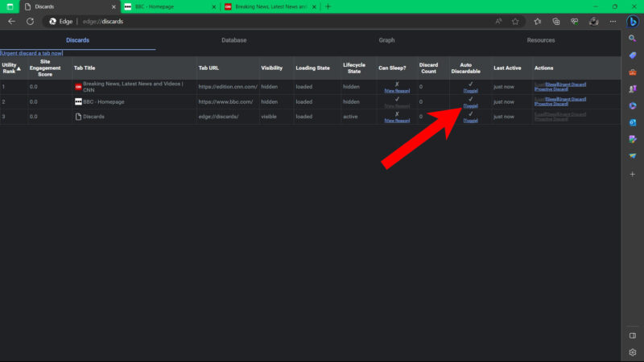
Task: Open the sidebar Tools briefcase icon
Action: click(633, 72)
